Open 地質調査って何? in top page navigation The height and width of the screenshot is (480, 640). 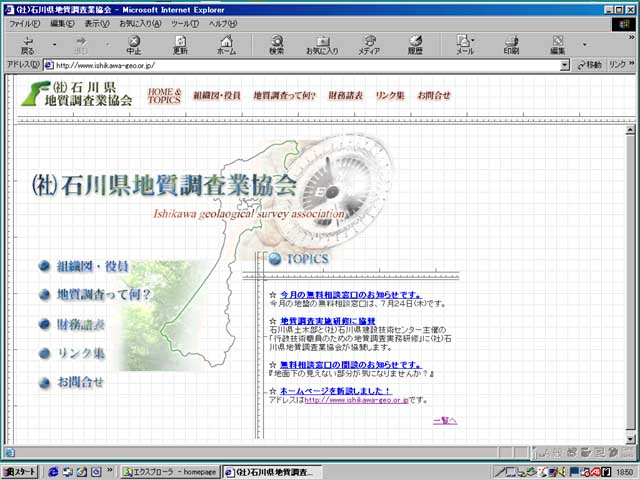pyautogui.click(x=284, y=96)
